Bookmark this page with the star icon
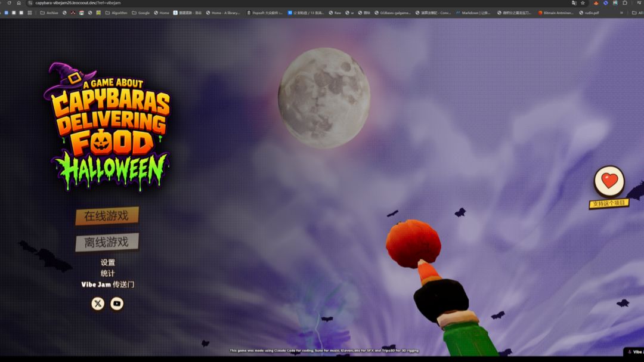This screenshot has height=362, width=644. pyautogui.click(x=583, y=3)
